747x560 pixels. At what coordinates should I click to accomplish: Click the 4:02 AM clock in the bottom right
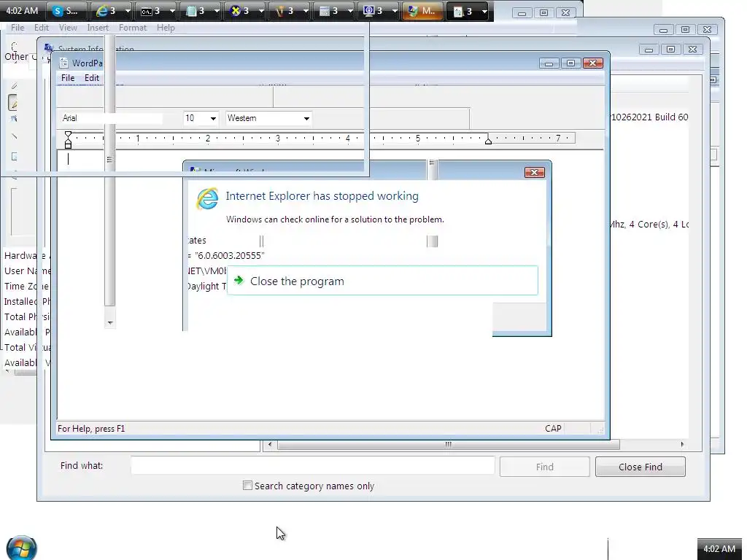coord(719,548)
